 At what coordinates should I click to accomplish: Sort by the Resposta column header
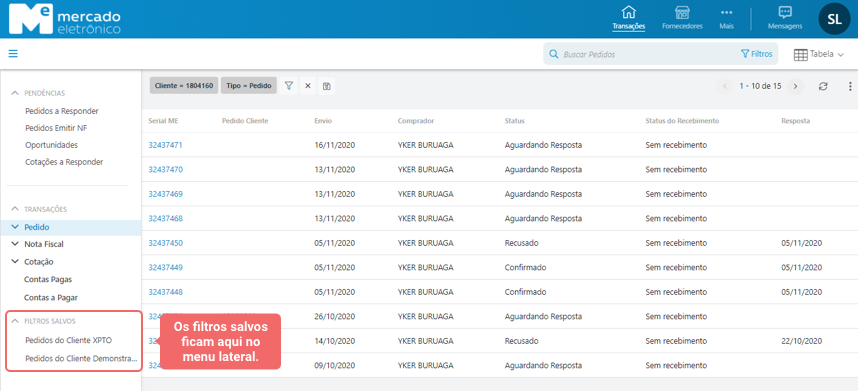796,121
